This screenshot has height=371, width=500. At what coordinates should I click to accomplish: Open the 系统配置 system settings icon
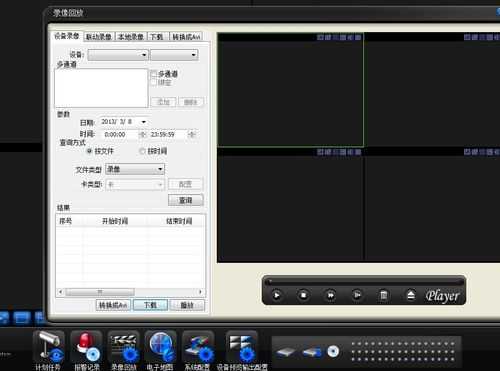(198, 347)
